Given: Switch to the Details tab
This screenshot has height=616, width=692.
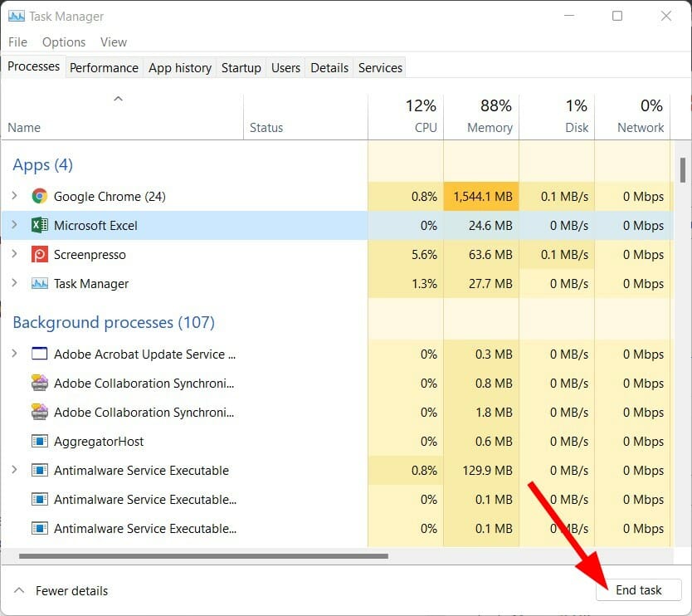Looking at the screenshot, I should tap(329, 67).
